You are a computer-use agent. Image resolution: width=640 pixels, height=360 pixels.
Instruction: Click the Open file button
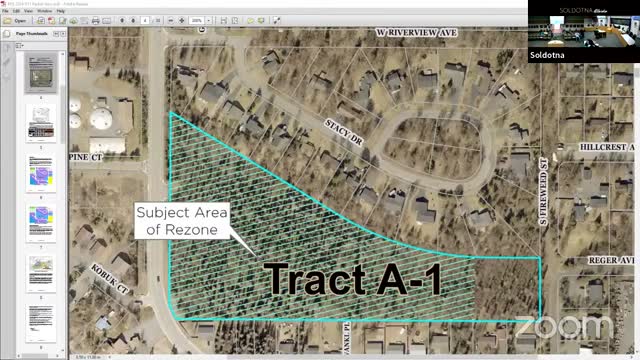click(x=15, y=20)
